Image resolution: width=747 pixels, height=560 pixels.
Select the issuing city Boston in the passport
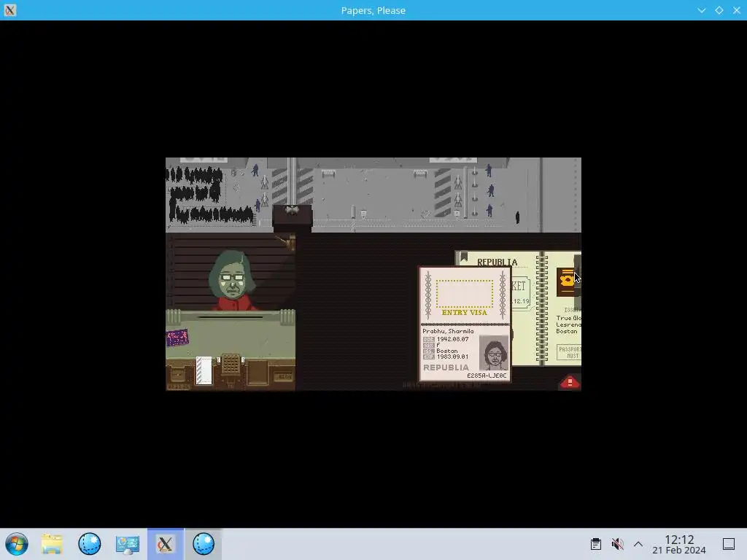[x=447, y=351]
